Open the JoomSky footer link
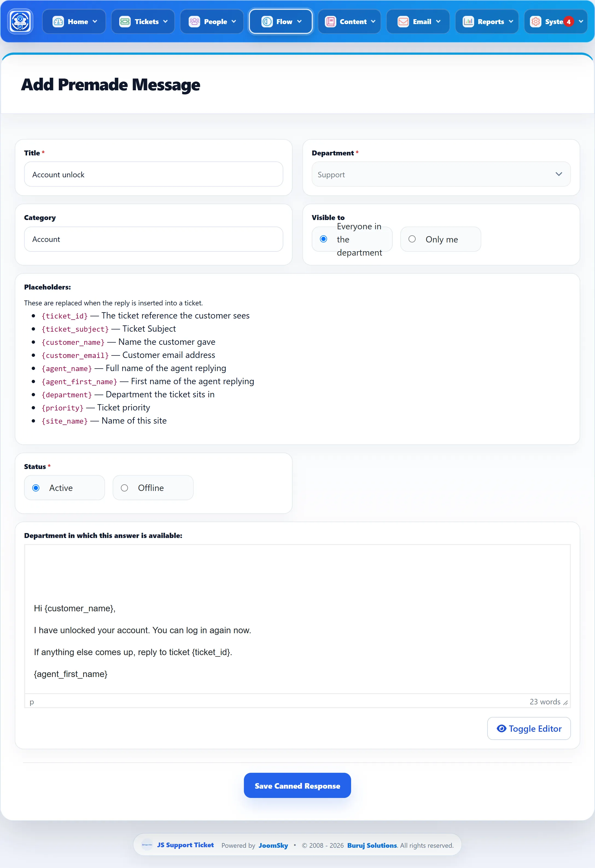Image resolution: width=595 pixels, height=868 pixels. click(x=273, y=845)
